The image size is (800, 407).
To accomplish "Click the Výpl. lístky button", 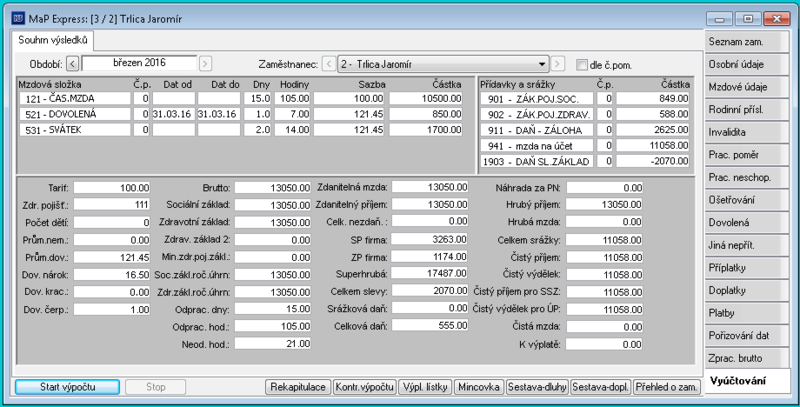I will tap(425, 387).
